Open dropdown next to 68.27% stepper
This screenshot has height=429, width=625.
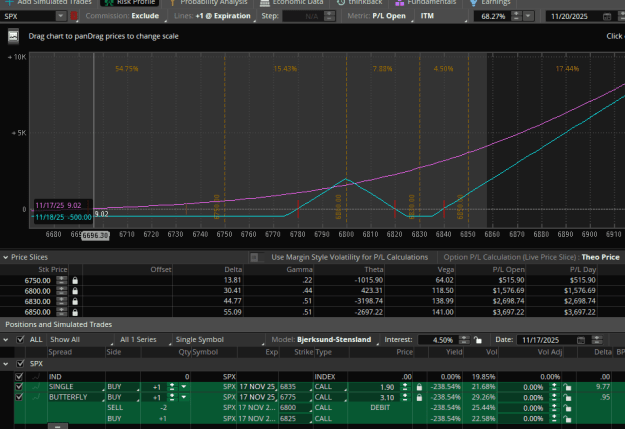click(x=528, y=16)
